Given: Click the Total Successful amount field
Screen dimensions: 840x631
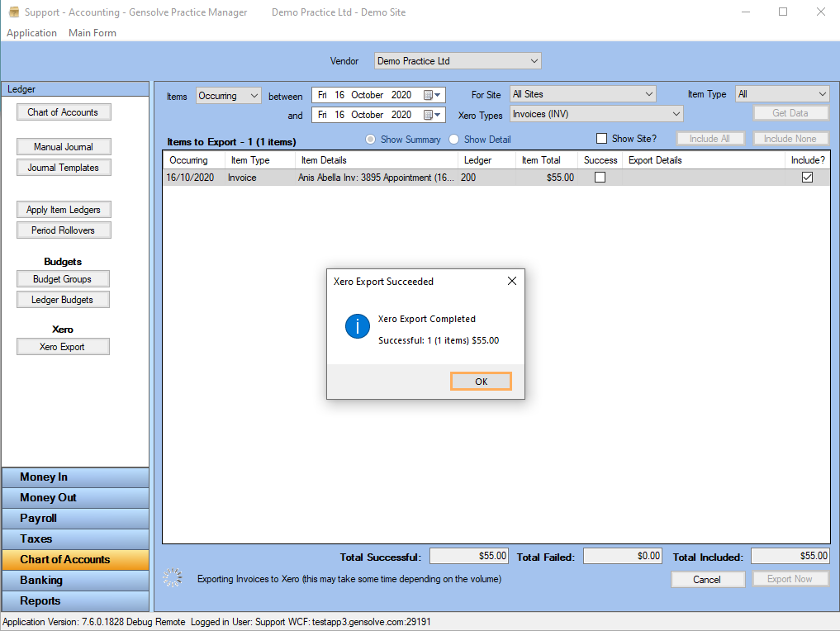Looking at the screenshot, I should 469,557.
